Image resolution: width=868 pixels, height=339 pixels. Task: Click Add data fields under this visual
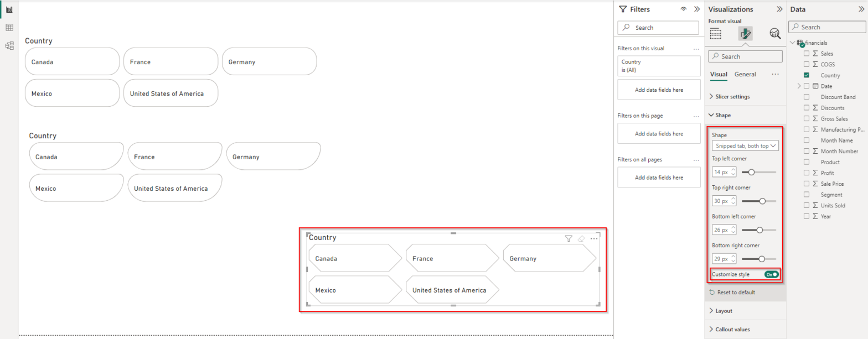659,89
